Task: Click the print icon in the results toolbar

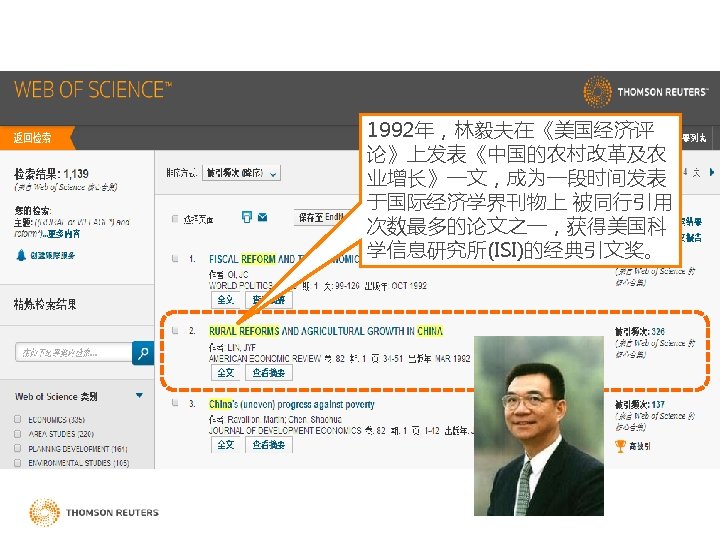Action: [x=247, y=217]
